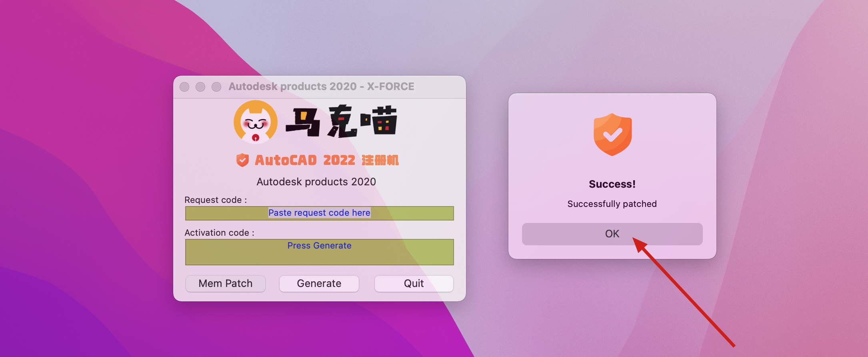Click the Paste request code here field
The width and height of the screenshot is (868, 357).
[320, 213]
